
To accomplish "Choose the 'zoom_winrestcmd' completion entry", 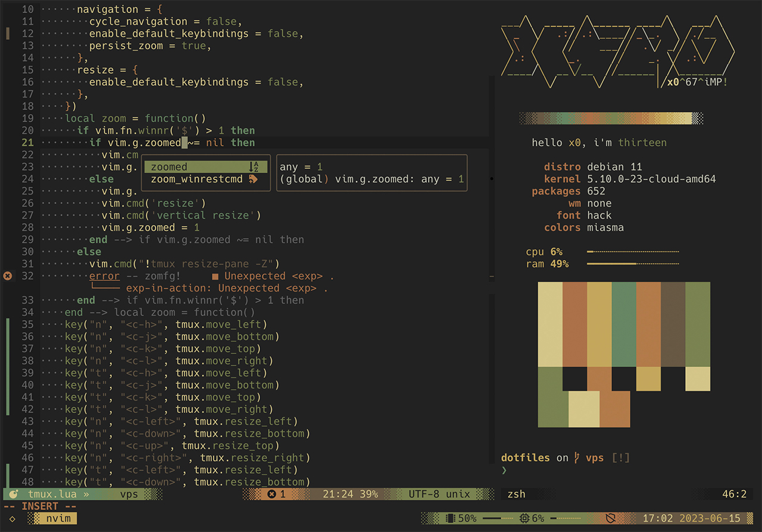I will 206,179.
